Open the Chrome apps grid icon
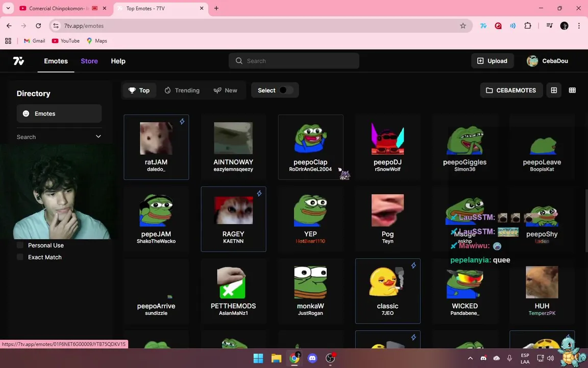 [x=8, y=40]
